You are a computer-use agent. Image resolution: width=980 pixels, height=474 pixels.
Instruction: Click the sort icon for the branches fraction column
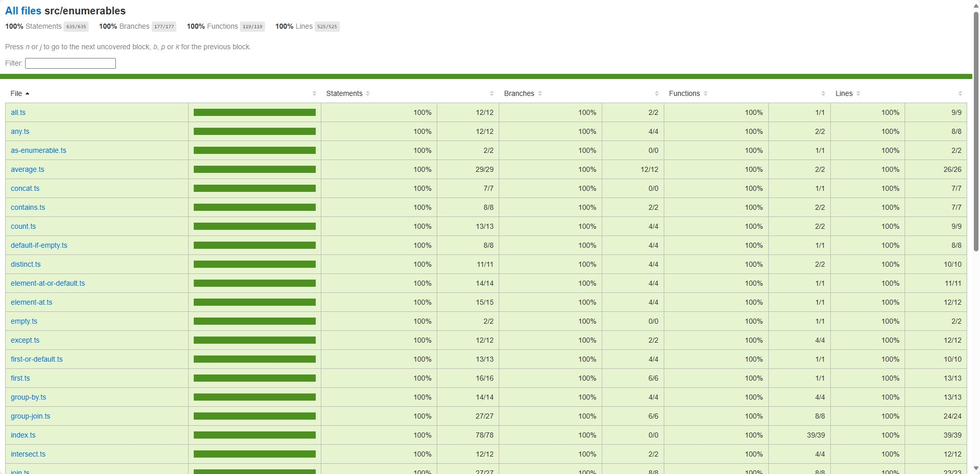[x=657, y=93]
